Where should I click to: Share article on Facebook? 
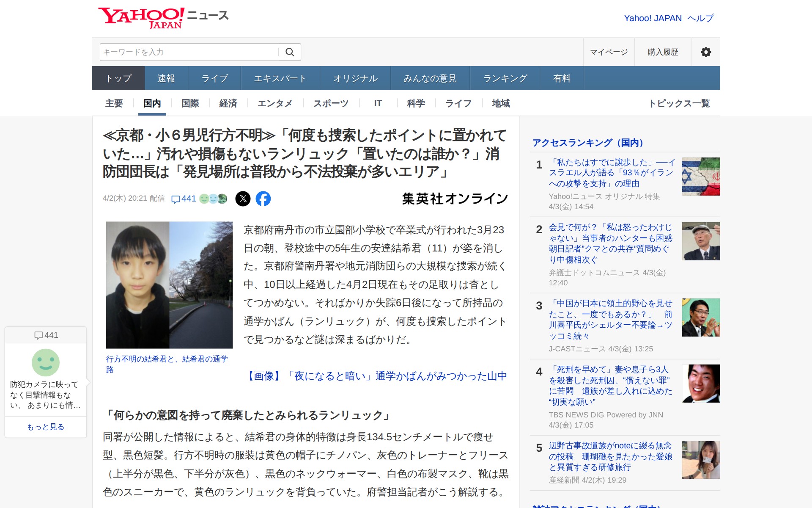[x=263, y=199]
